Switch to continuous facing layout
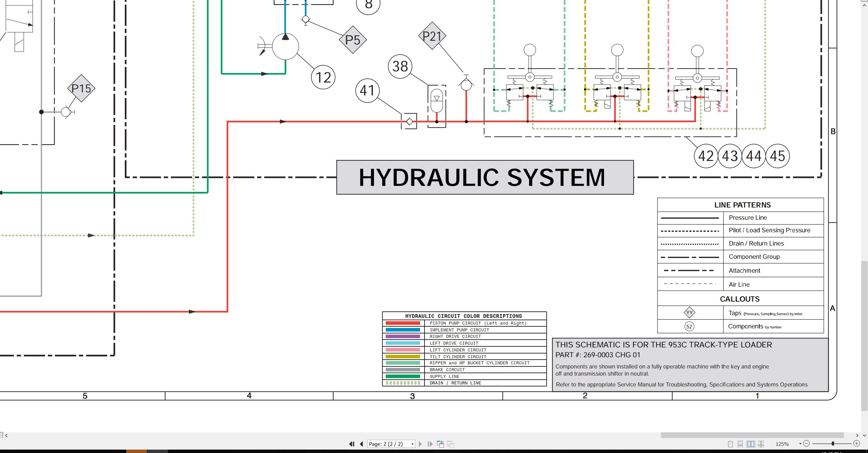Screen dimensions: 868x453 click(761, 444)
